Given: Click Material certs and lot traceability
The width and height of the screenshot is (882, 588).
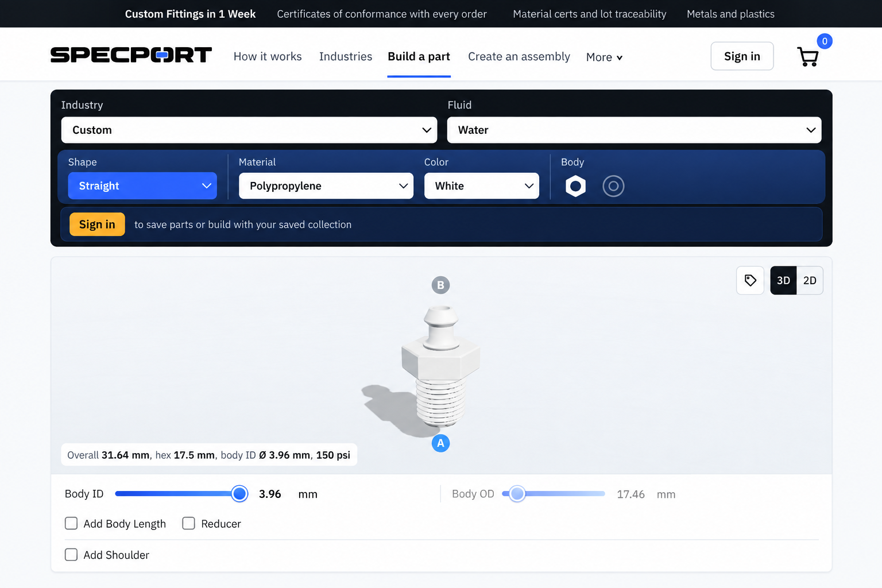Looking at the screenshot, I should pyautogui.click(x=589, y=14).
